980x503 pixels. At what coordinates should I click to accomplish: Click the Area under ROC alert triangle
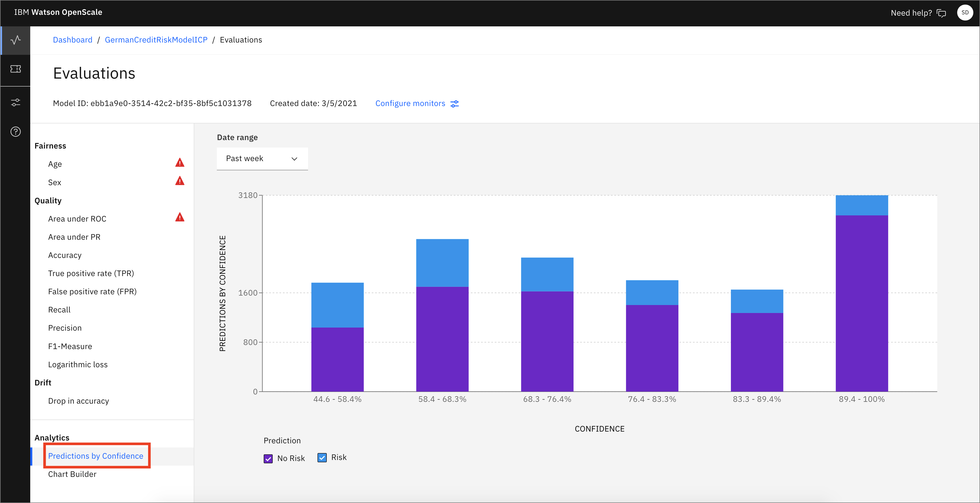pyautogui.click(x=180, y=217)
